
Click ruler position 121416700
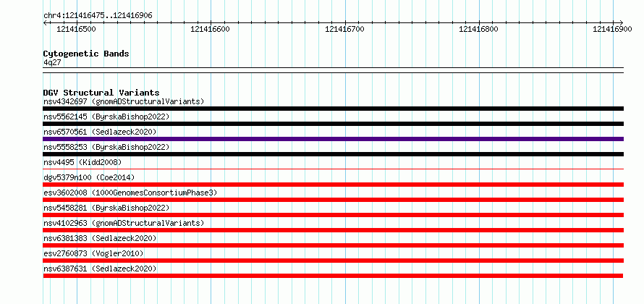click(x=344, y=29)
